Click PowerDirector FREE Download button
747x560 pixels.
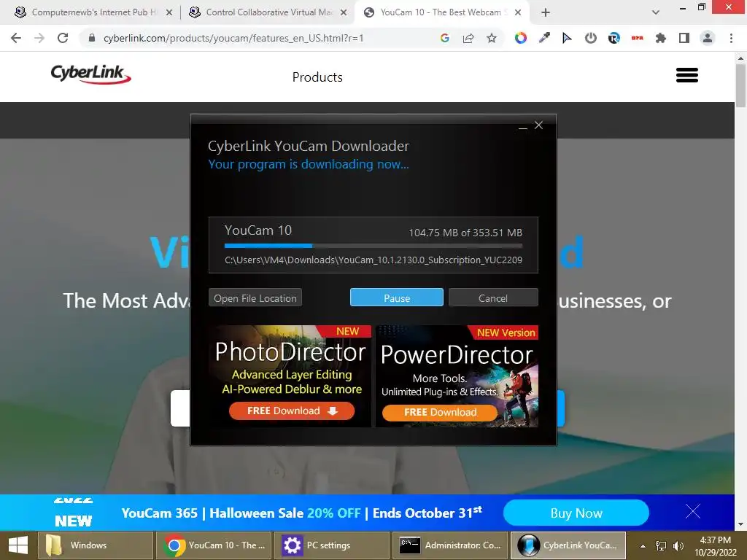[439, 412]
